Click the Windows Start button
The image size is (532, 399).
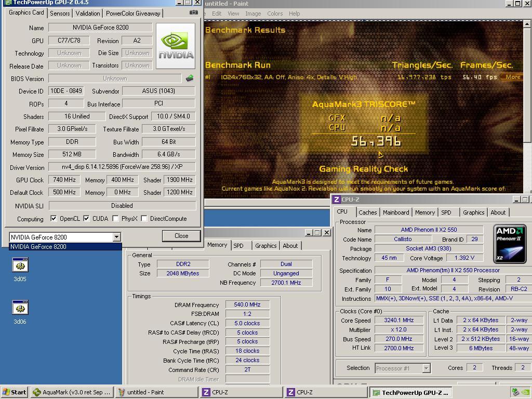coord(14,392)
